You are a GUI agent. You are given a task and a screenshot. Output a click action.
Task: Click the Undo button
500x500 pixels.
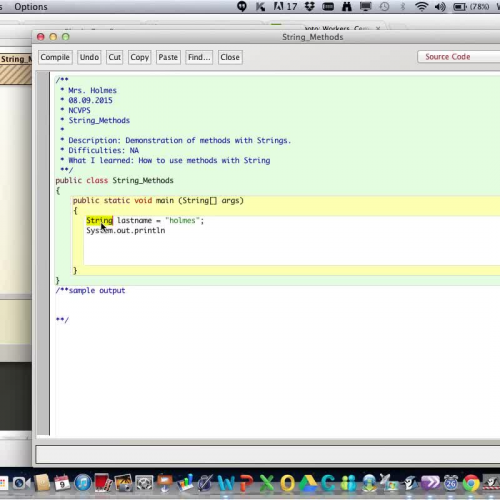89,57
